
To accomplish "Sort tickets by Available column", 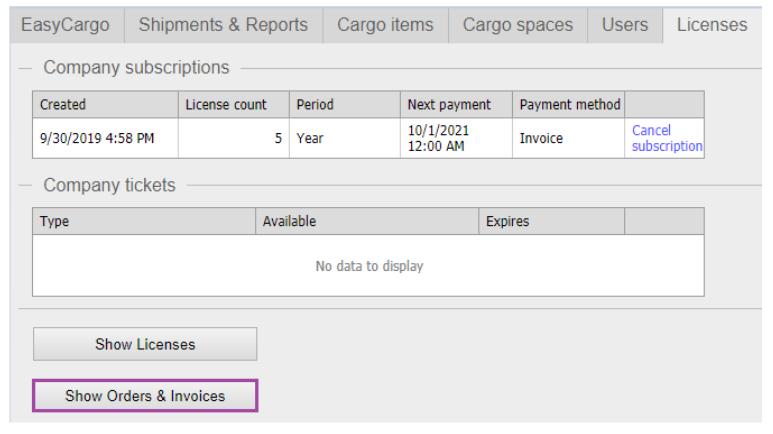I will [x=367, y=221].
